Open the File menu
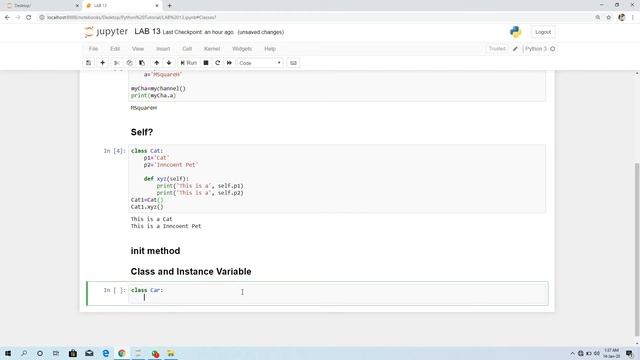The image size is (640, 360). [x=93, y=49]
